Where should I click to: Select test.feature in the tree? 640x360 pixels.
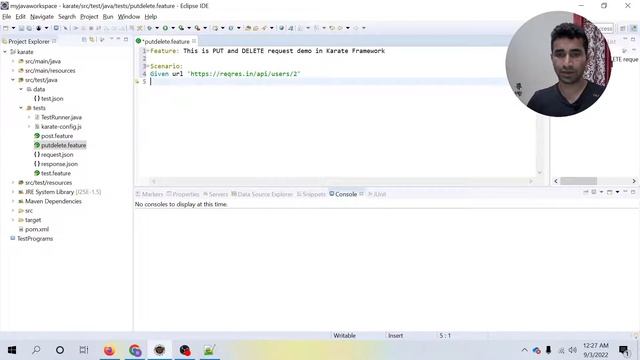56,173
